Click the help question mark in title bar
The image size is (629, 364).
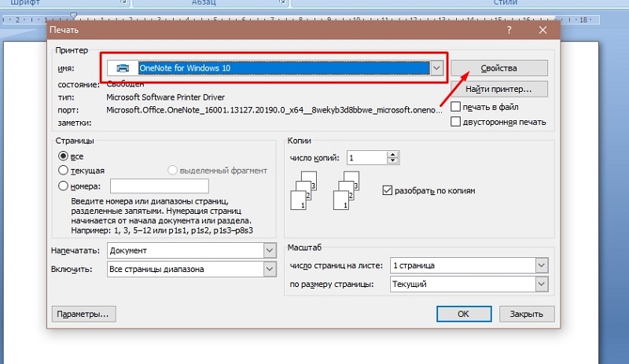[510, 30]
